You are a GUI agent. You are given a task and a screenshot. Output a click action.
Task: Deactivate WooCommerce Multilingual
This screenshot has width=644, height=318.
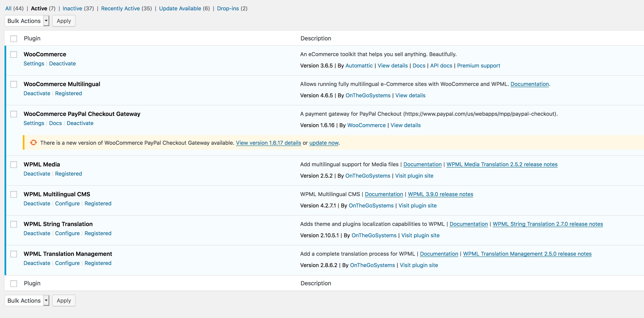click(x=37, y=93)
